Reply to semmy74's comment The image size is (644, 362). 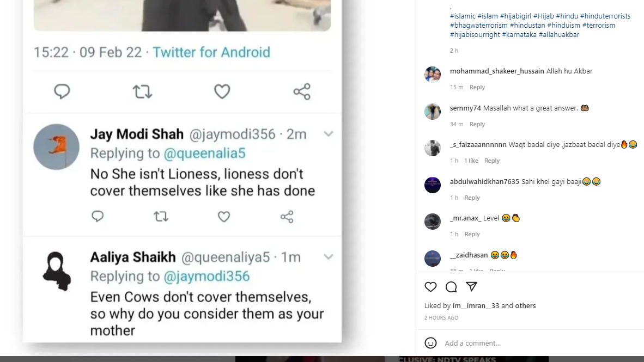(477, 124)
